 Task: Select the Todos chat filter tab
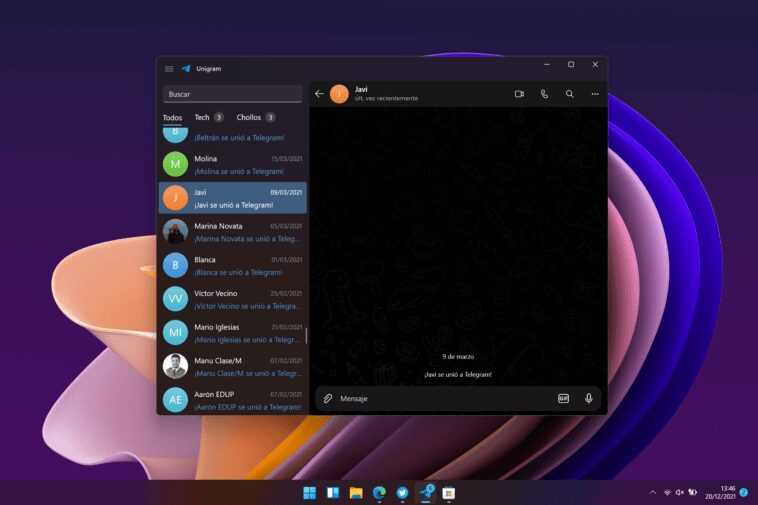click(173, 117)
